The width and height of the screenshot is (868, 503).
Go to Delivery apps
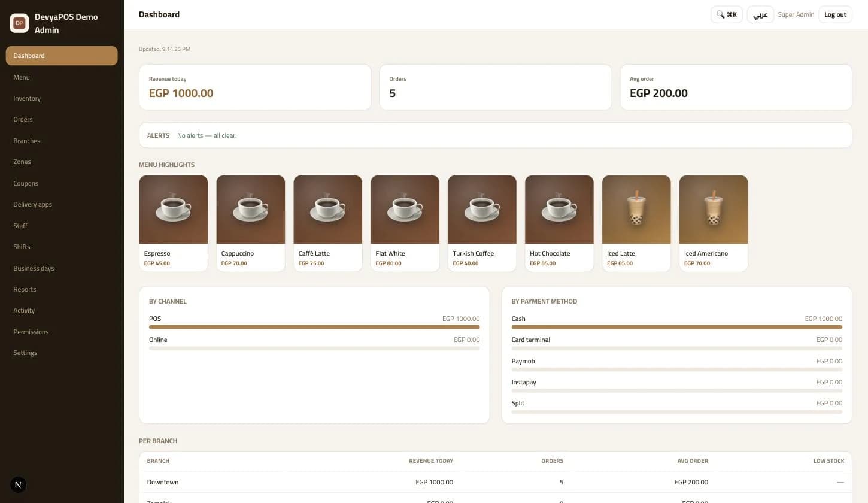pos(62,204)
